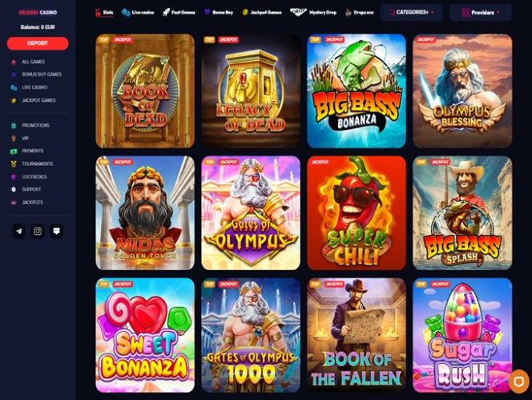The image size is (532, 400).
Task: Switch to the Live casino tab
Action: pyautogui.click(x=138, y=13)
